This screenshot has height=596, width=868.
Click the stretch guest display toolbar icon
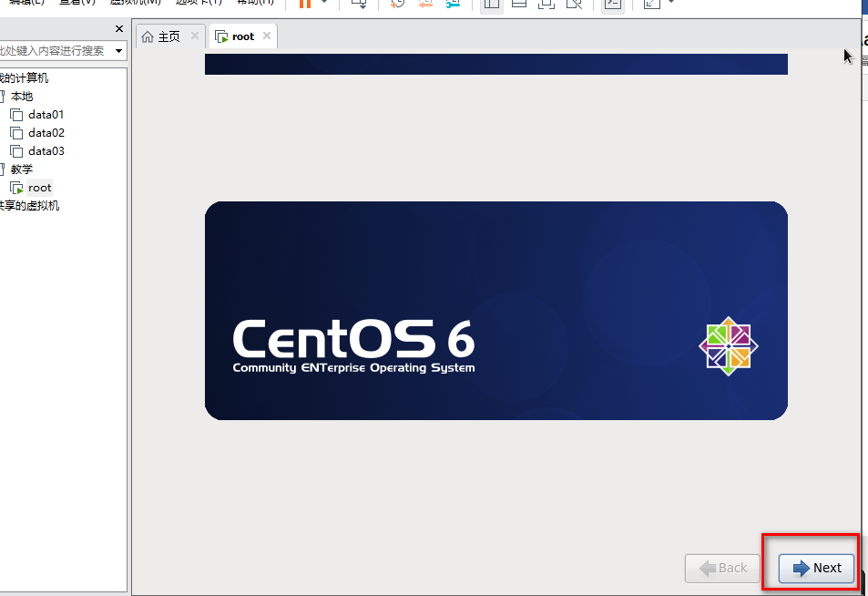652,4
